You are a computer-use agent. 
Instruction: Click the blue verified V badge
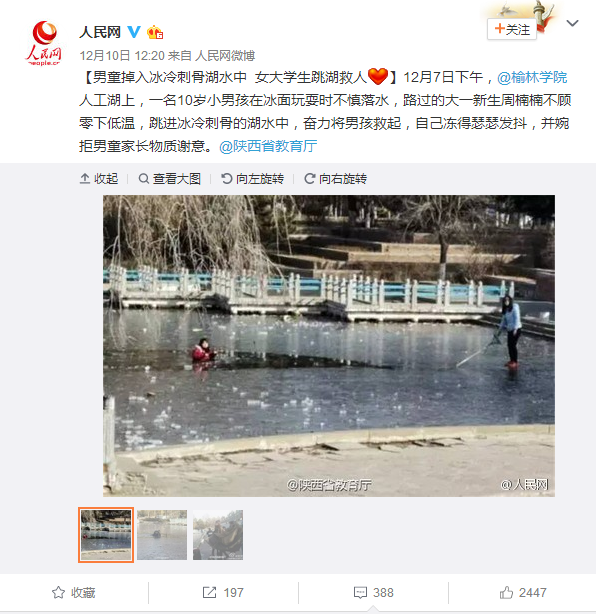[x=134, y=32]
